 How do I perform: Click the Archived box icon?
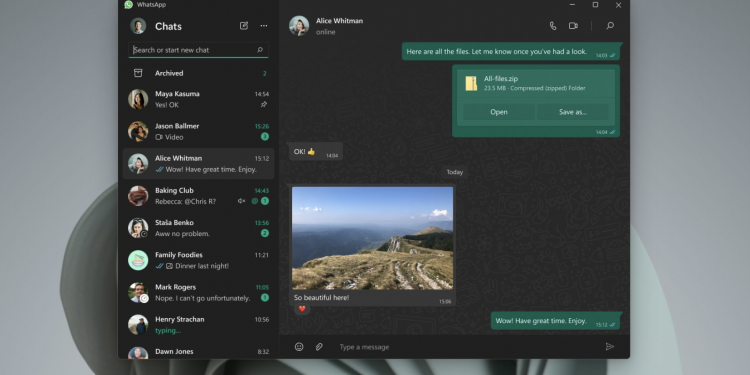coord(138,73)
